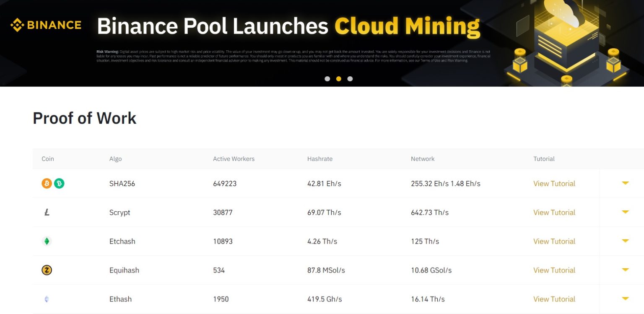
Task: Click the Ethereum Classic coin icon
Action: (47, 241)
